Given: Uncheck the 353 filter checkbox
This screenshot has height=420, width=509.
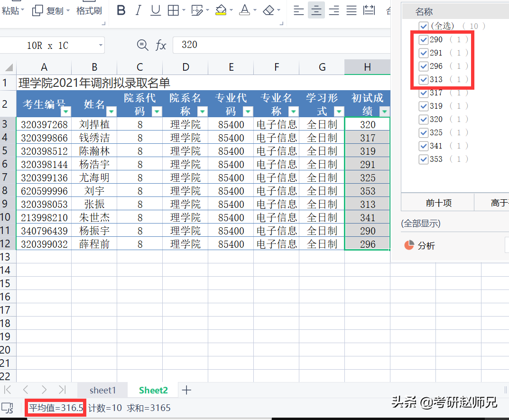Looking at the screenshot, I should coord(424,159).
